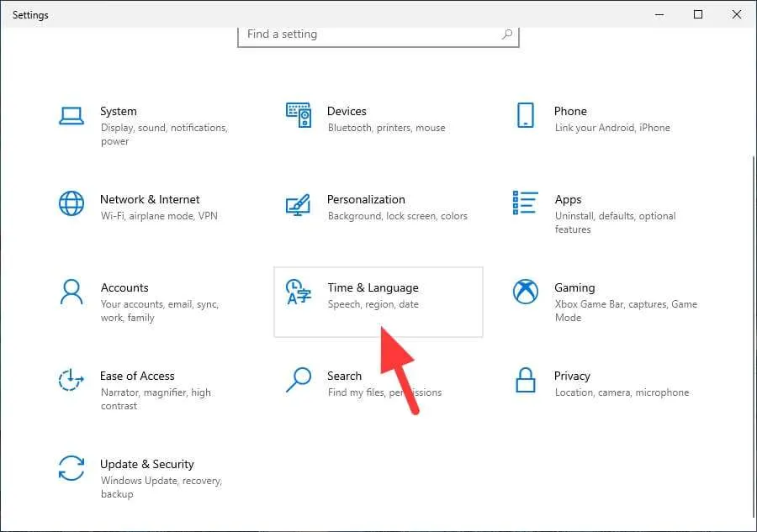Maximize the Settings window

(x=697, y=14)
